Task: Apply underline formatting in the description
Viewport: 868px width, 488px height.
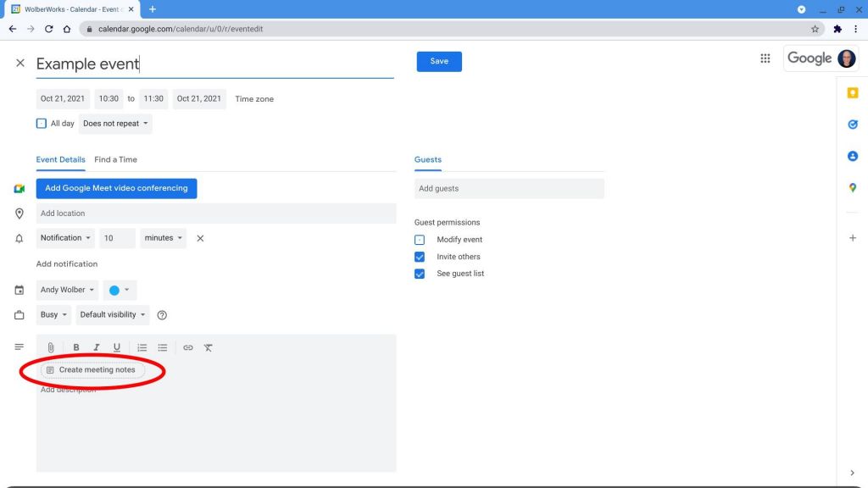Action: (117, 347)
